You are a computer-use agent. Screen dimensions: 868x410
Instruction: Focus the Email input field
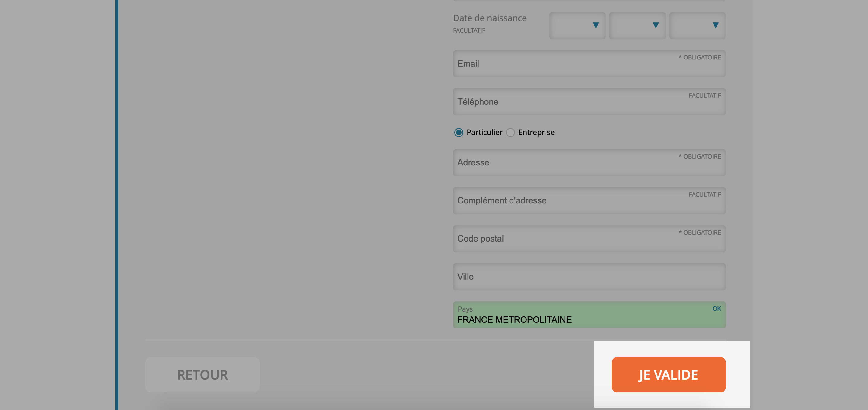pyautogui.click(x=589, y=64)
